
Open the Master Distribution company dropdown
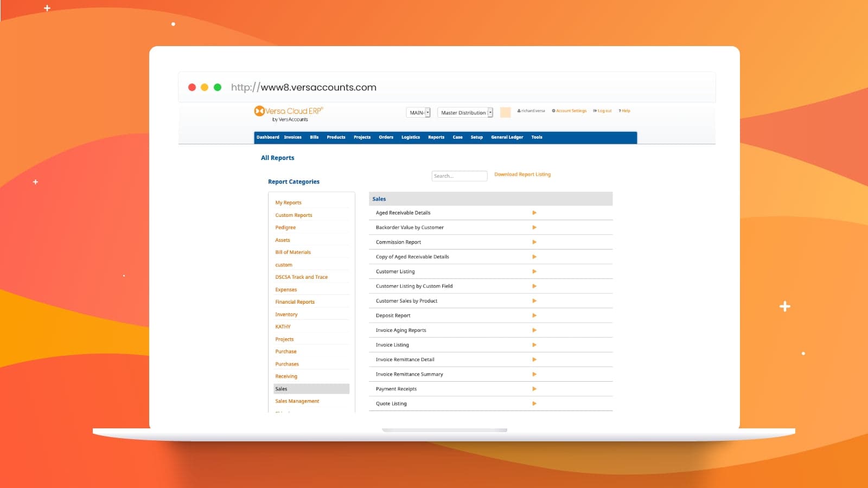coord(464,113)
